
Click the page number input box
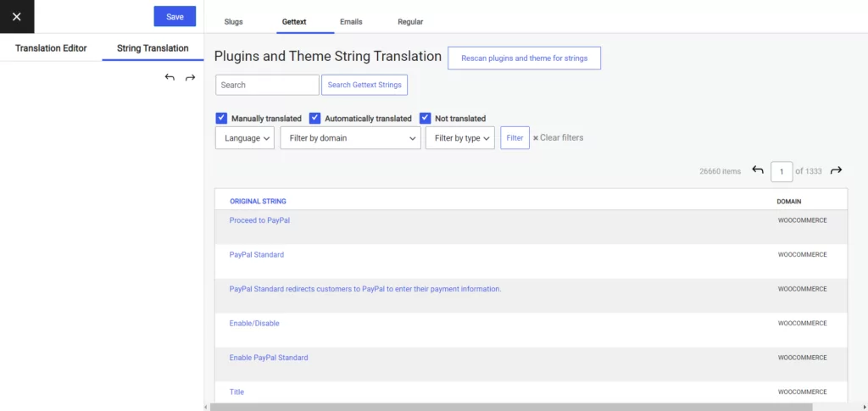(782, 171)
